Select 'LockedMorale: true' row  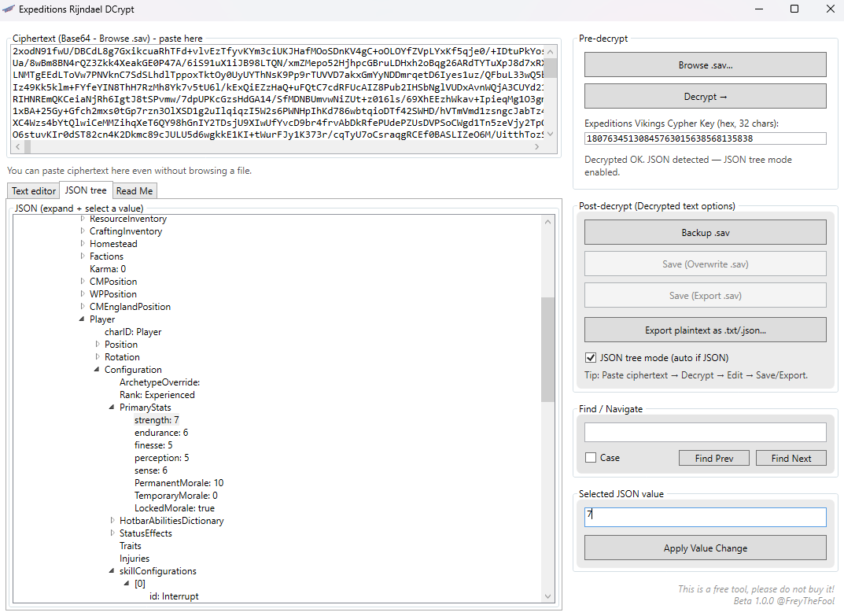tap(175, 507)
